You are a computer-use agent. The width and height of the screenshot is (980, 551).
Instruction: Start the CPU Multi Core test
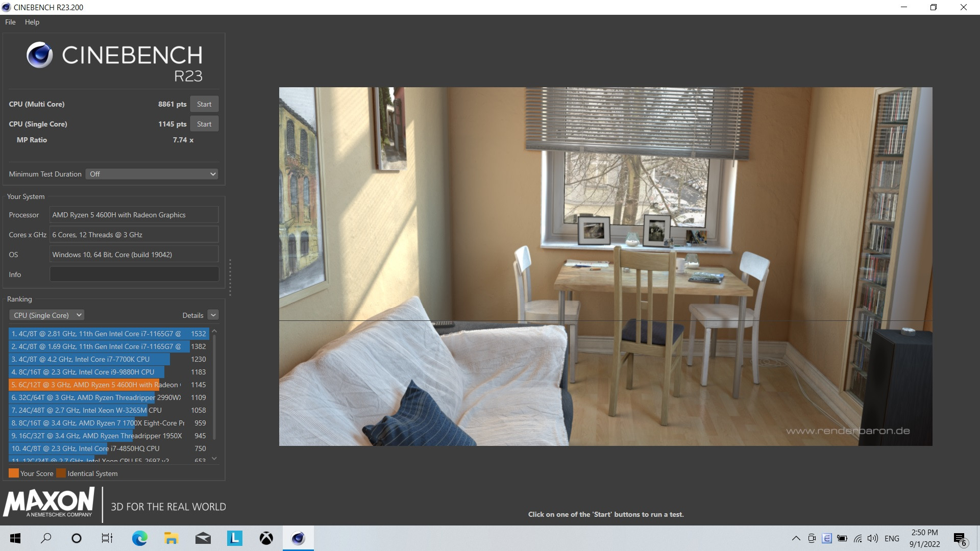204,104
